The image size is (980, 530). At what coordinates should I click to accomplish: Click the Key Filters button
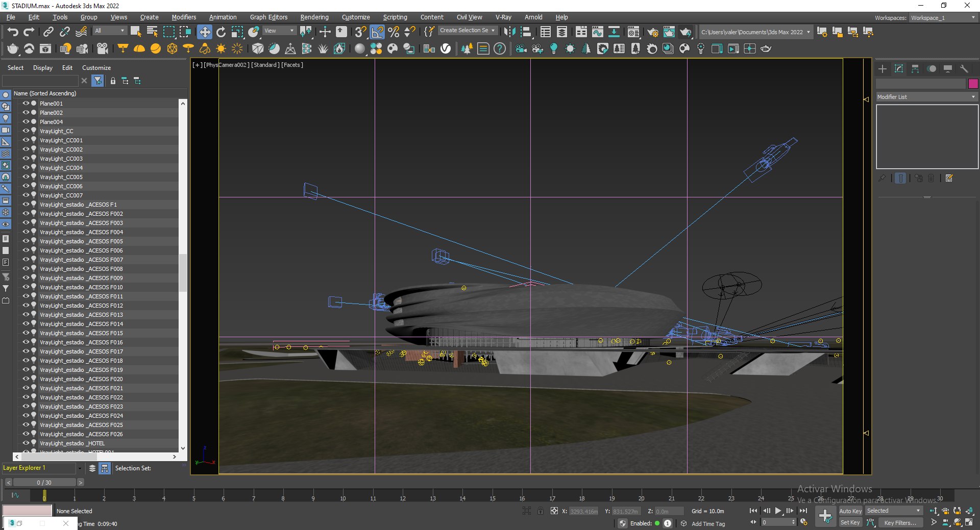pyautogui.click(x=900, y=522)
